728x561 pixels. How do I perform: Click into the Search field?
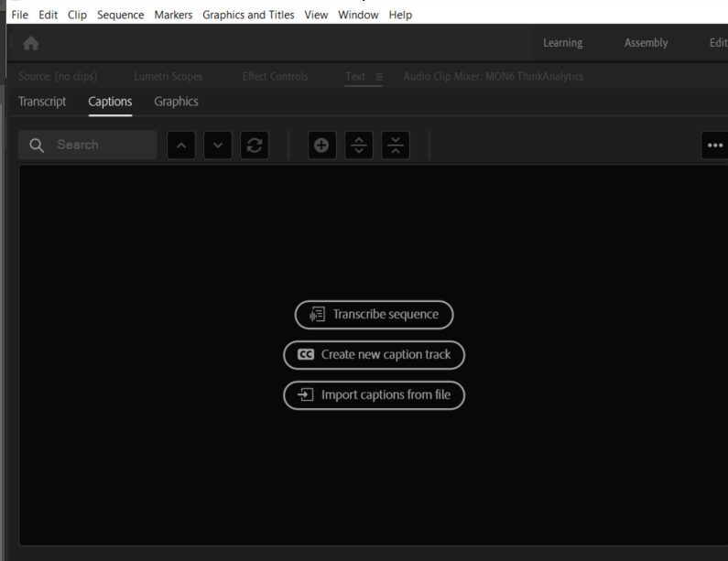(x=101, y=145)
